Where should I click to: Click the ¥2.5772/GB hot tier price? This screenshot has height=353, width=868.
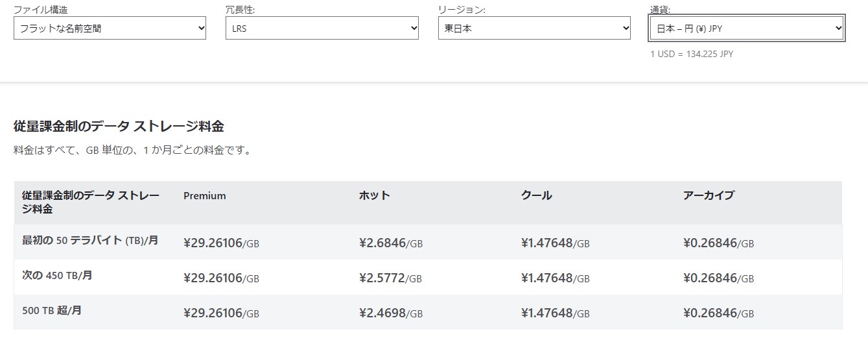click(x=390, y=278)
